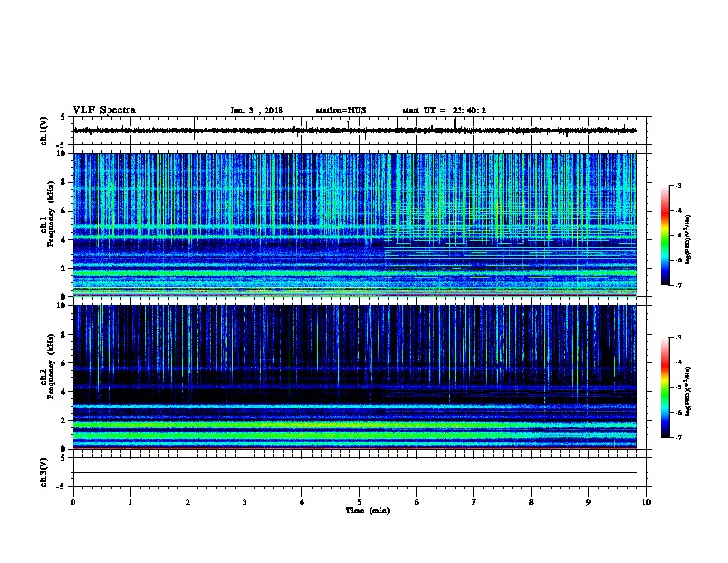Click the "-3" tick on ch.1 colorbar
728x563 pixels.
point(677,185)
